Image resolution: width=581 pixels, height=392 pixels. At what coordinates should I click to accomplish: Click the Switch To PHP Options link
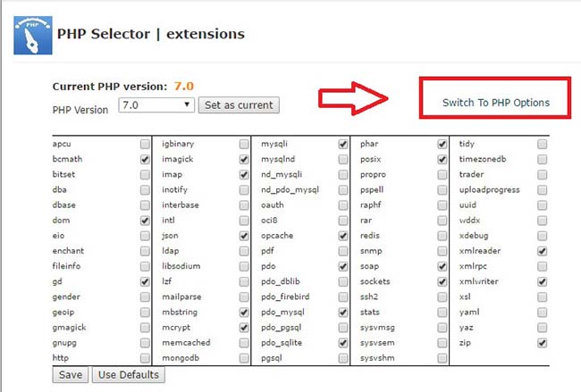coord(496,103)
